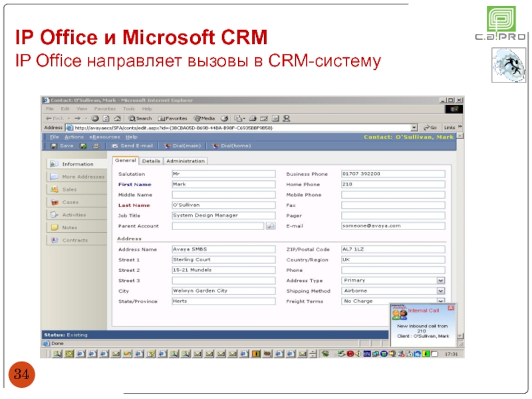Open the Cases section in sidebar

click(x=76, y=202)
